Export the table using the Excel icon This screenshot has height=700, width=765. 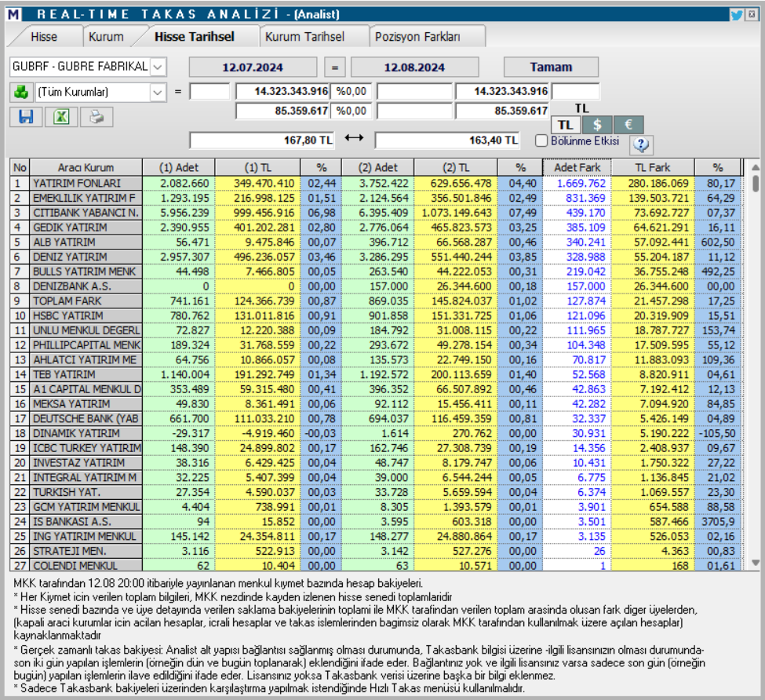tap(61, 118)
